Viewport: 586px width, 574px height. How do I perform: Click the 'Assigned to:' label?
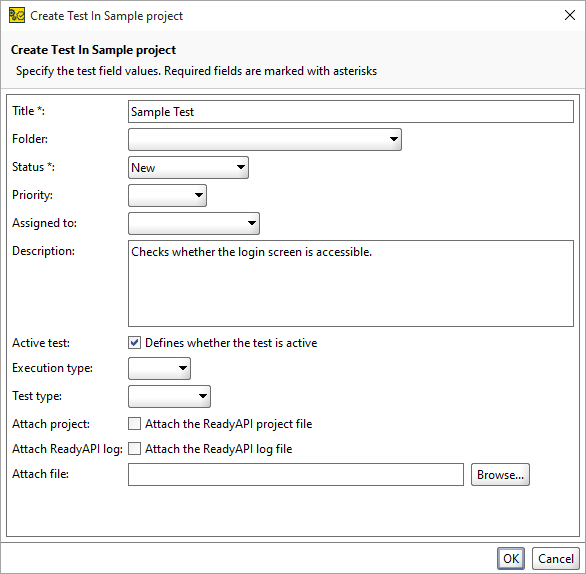(44, 223)
